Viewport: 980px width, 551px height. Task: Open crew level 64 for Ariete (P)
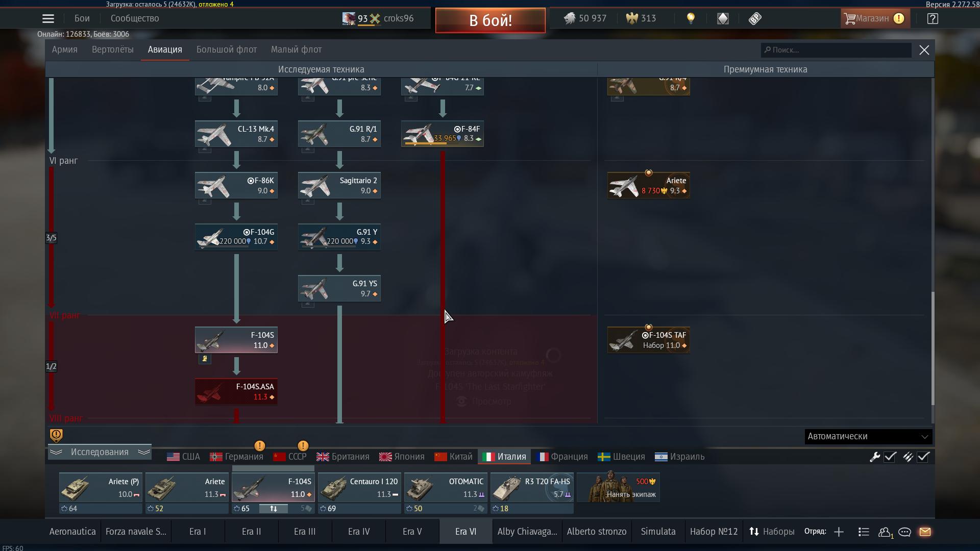tap(69, 509)
